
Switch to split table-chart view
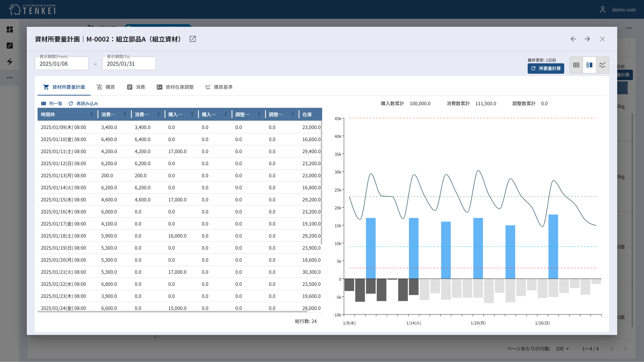coord(589,65)
